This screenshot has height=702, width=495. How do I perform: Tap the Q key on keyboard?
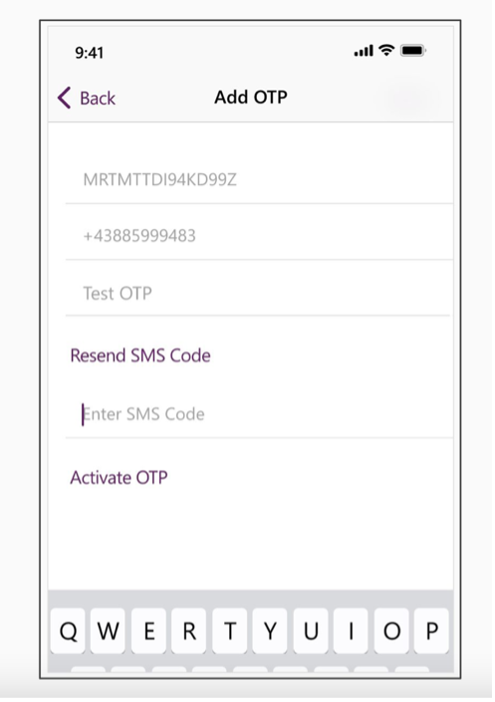click(68, 631)
